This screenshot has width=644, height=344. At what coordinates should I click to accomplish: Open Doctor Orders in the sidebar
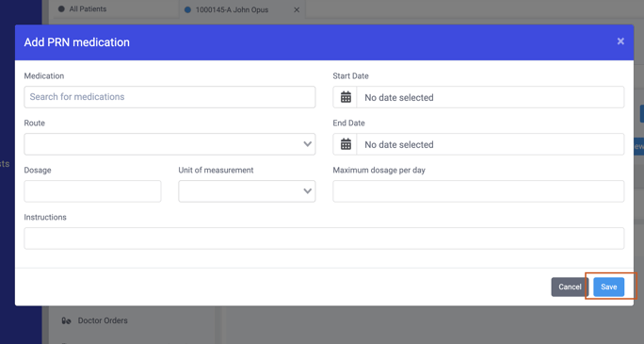[103, 320]
